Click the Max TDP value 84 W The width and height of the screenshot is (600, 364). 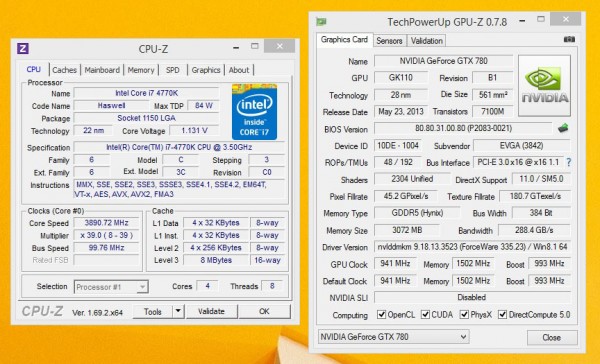point(203,105)
